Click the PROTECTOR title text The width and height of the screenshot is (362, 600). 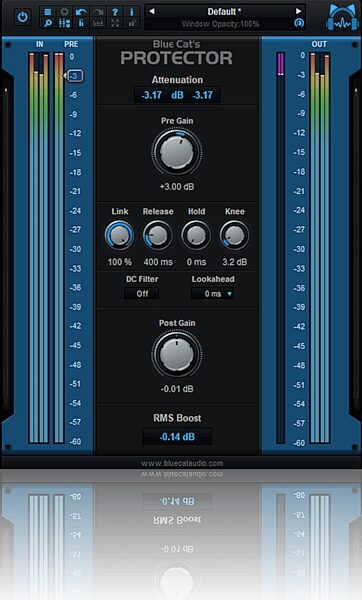click(x=177, y=58)
